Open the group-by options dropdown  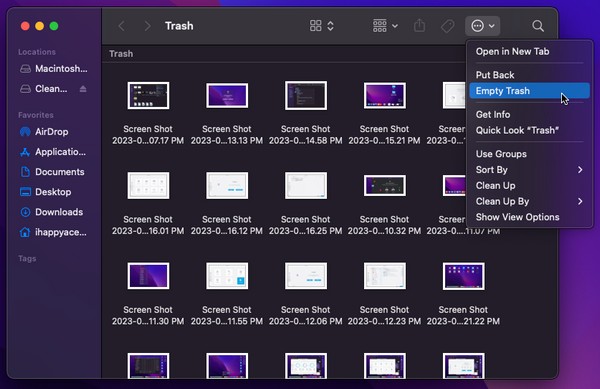click(x=385, y=26)
